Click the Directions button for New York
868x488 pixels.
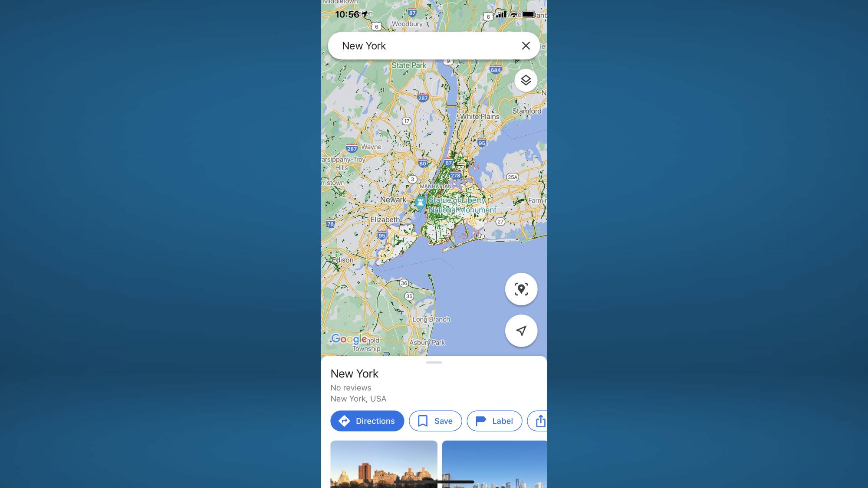[367, 421]
